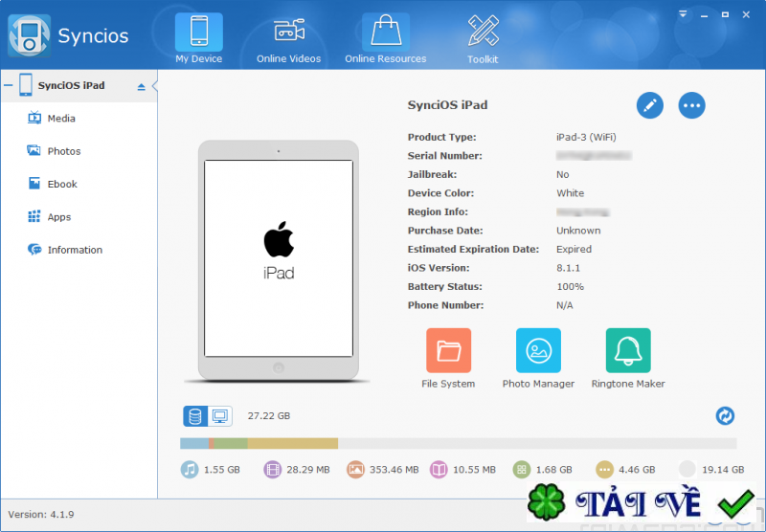Click the video storage icon 28.29 MB

(x=273, y=470)
